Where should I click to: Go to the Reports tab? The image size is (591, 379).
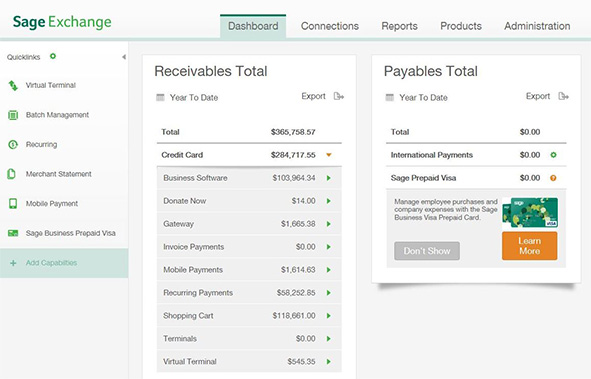pos(400,26)
